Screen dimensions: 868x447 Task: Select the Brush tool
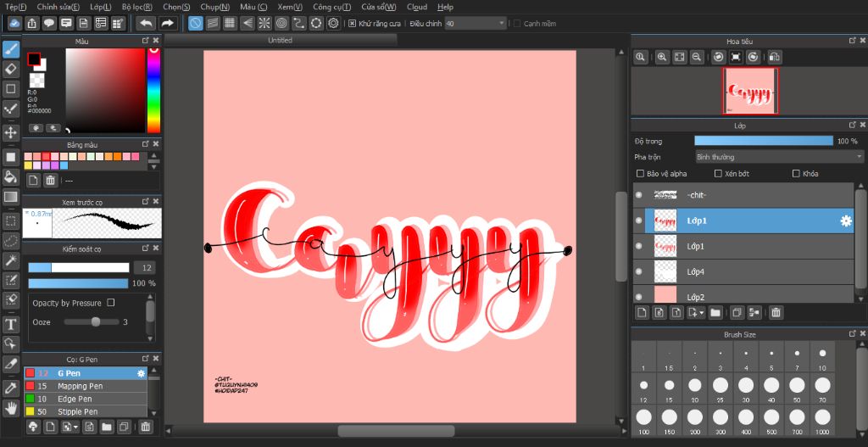pos(10,49)
